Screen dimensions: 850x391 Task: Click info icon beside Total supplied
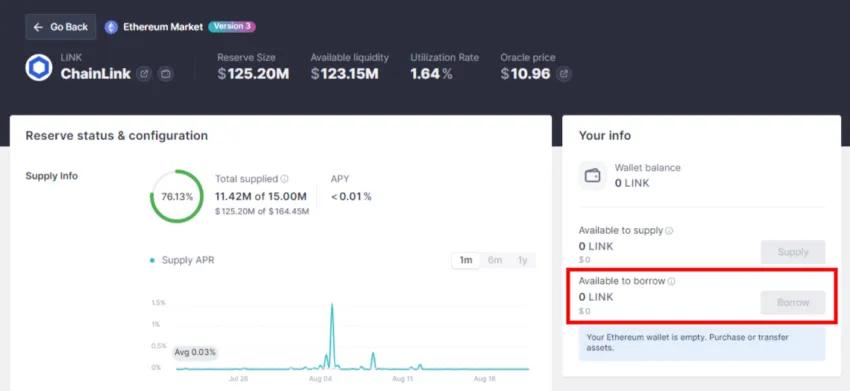(x=285, y=179)
